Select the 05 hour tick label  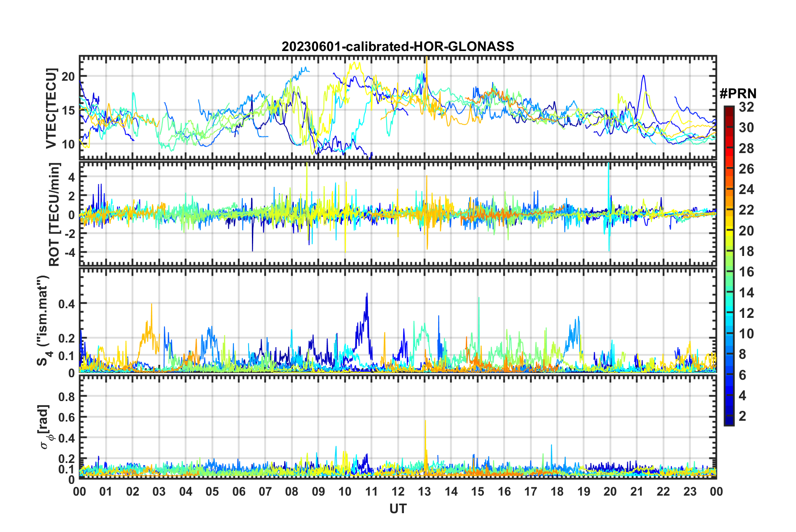pyautogui.click(x=212, y=491)
